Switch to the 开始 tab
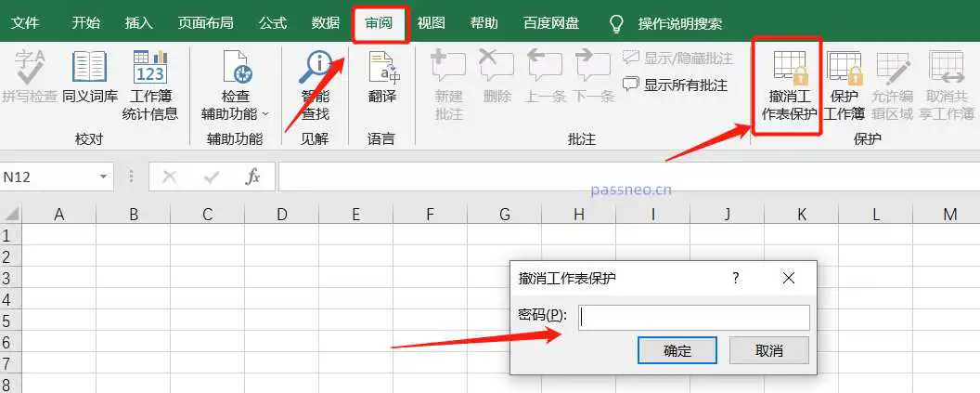980x393 pixels. pyautogui.click(x=85, y=23)
